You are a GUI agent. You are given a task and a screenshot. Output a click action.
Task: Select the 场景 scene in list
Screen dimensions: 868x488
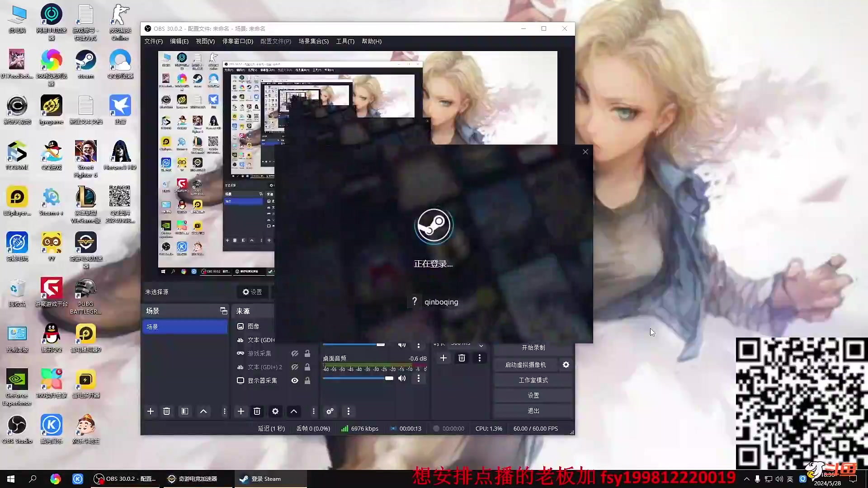pos(185,327)
